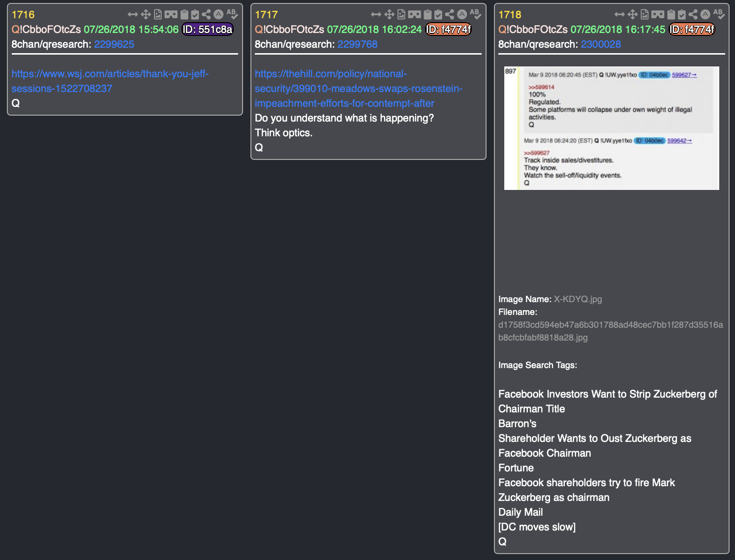Click "Facebook shareholders try to fire Mark" text
Image resolution: width=735 pixels, height=560 pixels.
point(586,483)
